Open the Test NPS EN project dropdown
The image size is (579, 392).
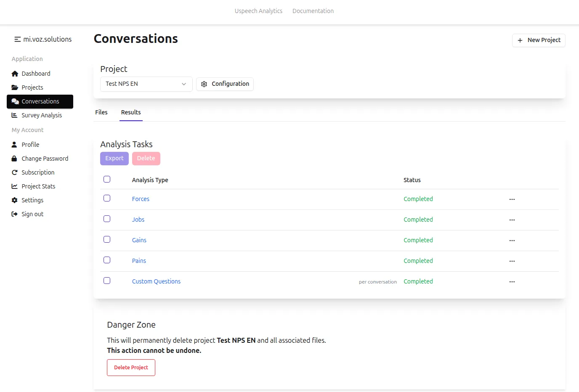146,84
